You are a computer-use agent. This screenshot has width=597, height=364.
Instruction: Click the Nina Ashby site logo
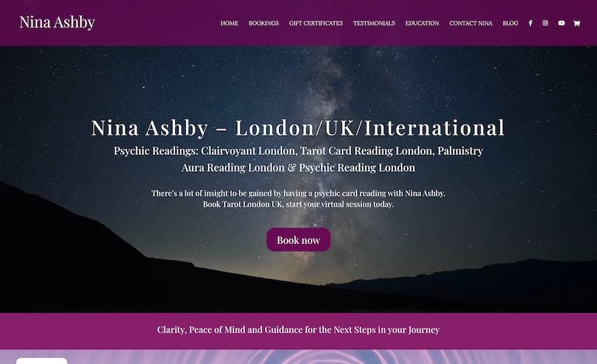pyautogui.click(x=57, y=22)
